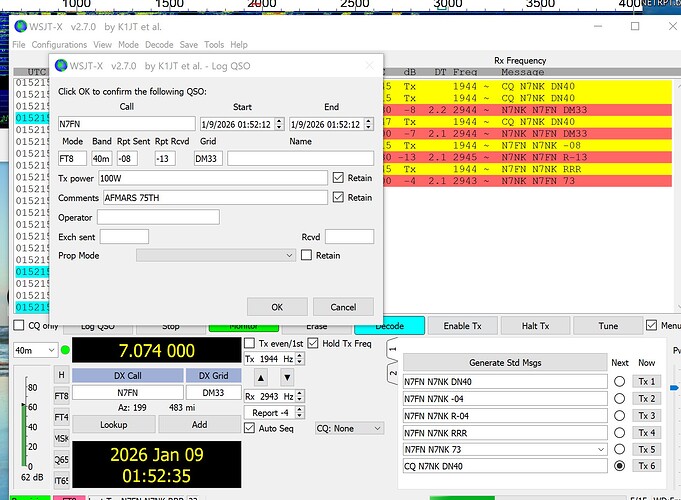Click the green band status indicator dot

(65, 350)
